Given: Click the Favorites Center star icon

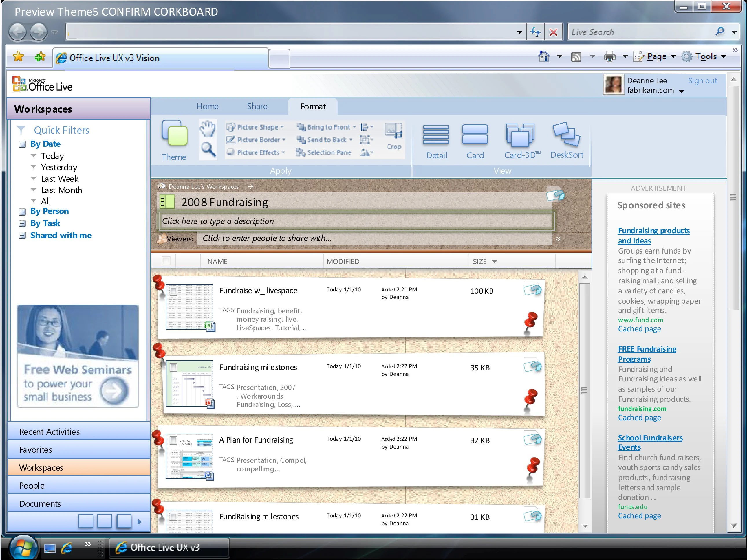Looking at the screenshot, I should [x=18, y=56].
